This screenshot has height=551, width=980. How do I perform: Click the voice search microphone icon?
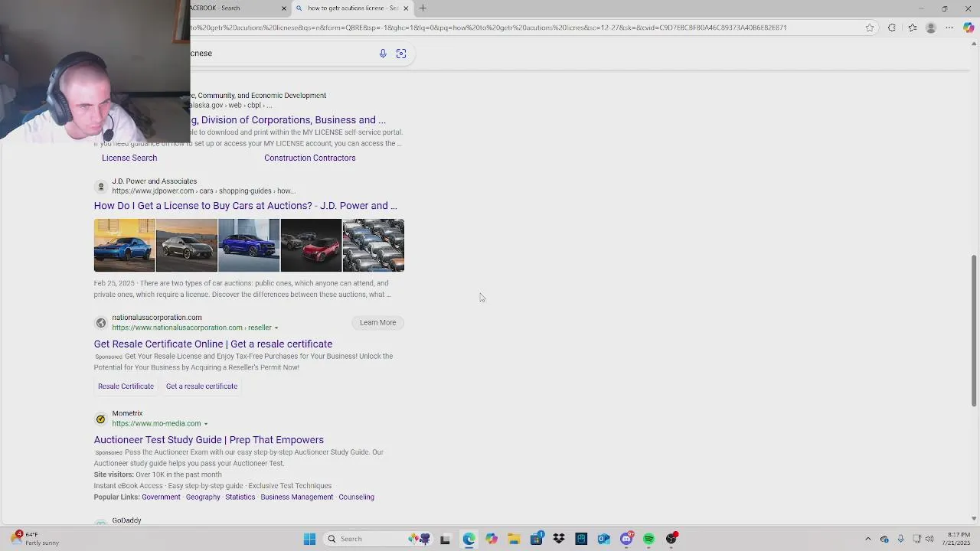tap(383, 54)
